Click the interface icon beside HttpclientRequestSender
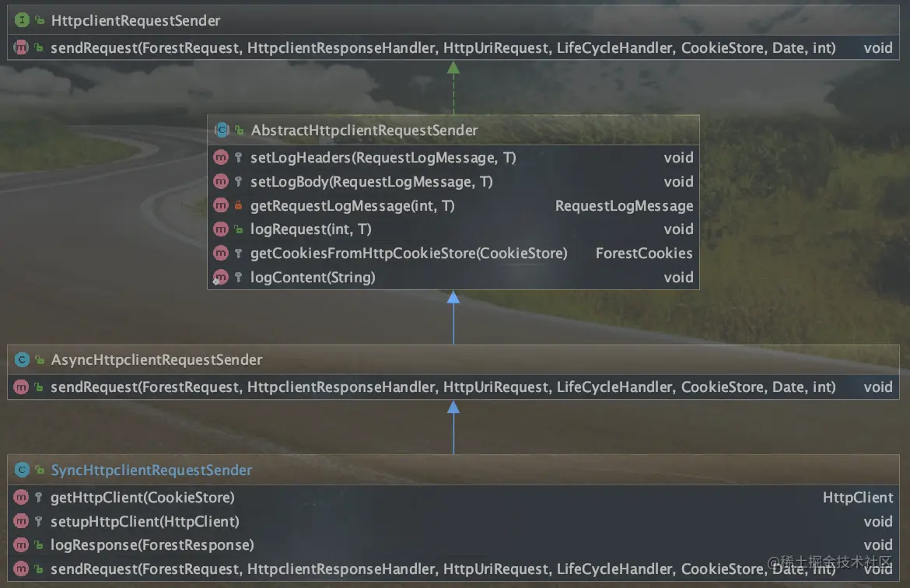The image size is (910, 588). (21, 21)
